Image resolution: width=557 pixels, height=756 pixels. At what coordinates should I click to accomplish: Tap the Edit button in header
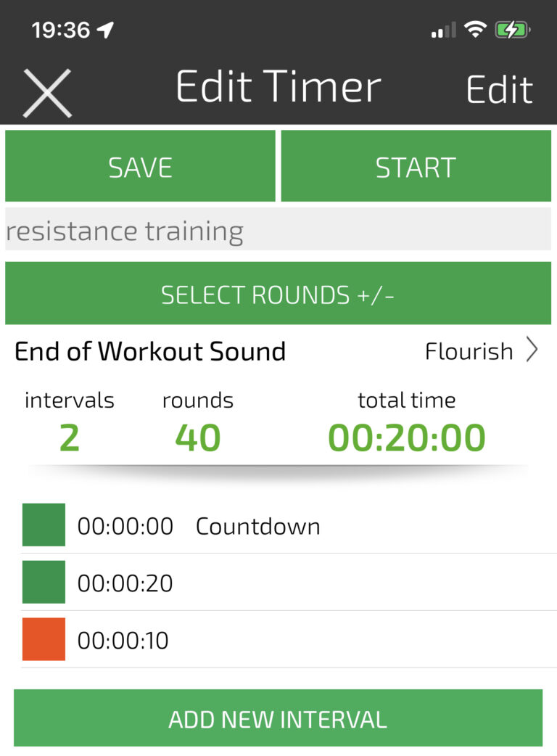[499, 90]
